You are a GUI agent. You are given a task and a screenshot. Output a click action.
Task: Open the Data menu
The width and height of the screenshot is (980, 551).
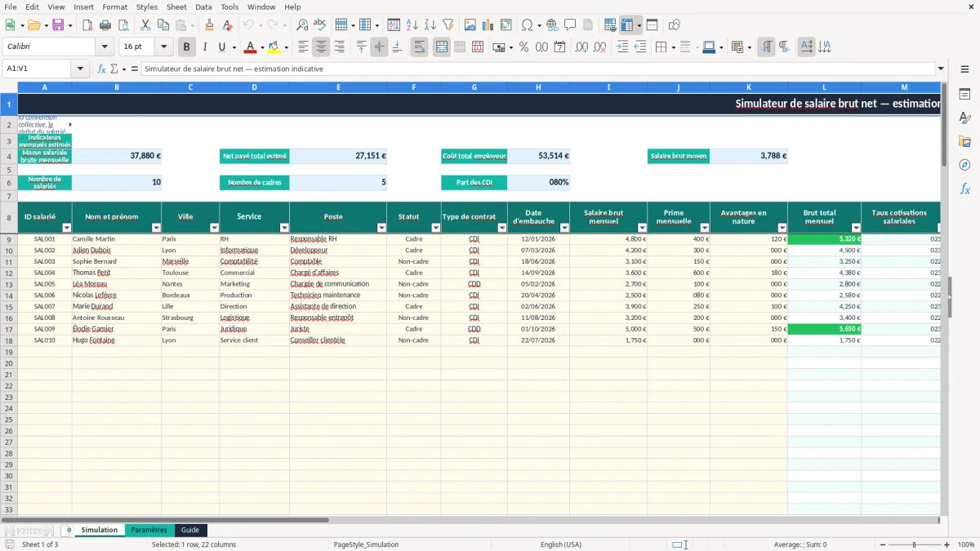tap(203, 7)
